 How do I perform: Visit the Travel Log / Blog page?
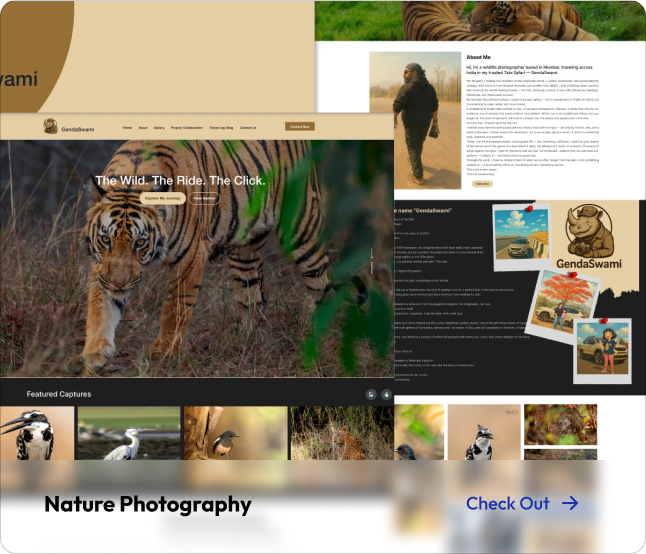tap(221, 128)
